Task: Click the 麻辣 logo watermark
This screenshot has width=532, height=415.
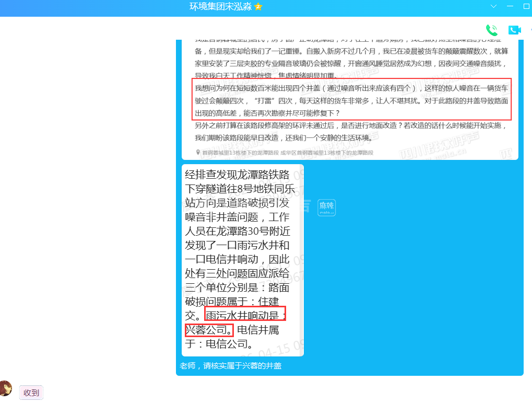Action: [x=327, y=208]
